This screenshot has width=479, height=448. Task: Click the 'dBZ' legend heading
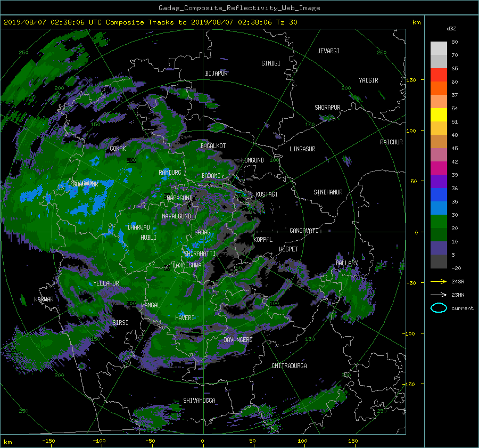point(451,28)
